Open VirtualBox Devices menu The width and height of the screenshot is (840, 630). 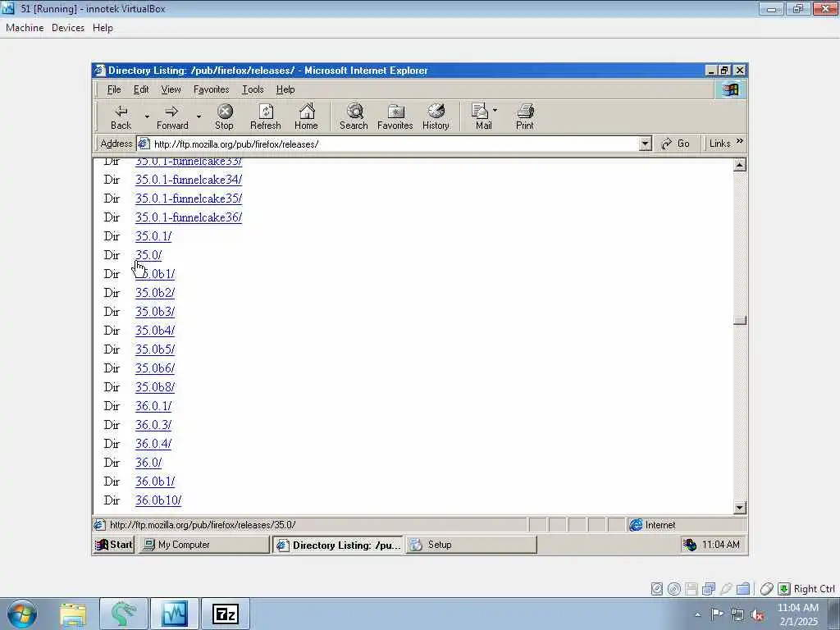[x=68, y=28]
